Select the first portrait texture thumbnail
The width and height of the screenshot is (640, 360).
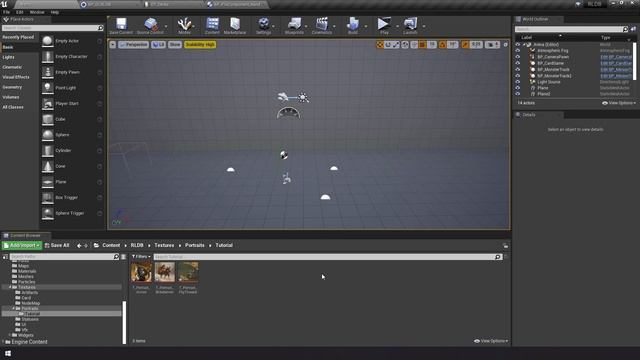142,272
